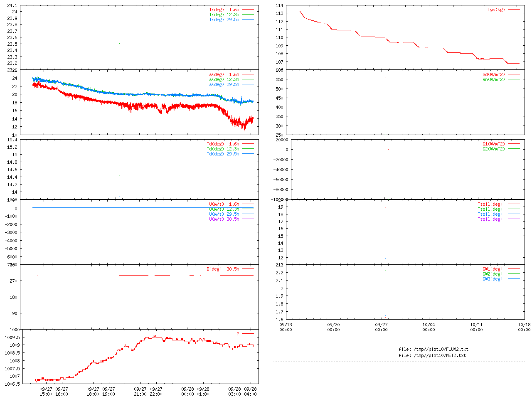Click the '09/28 04:00' time axis label

pyautogui.click(x=250, y=392)
